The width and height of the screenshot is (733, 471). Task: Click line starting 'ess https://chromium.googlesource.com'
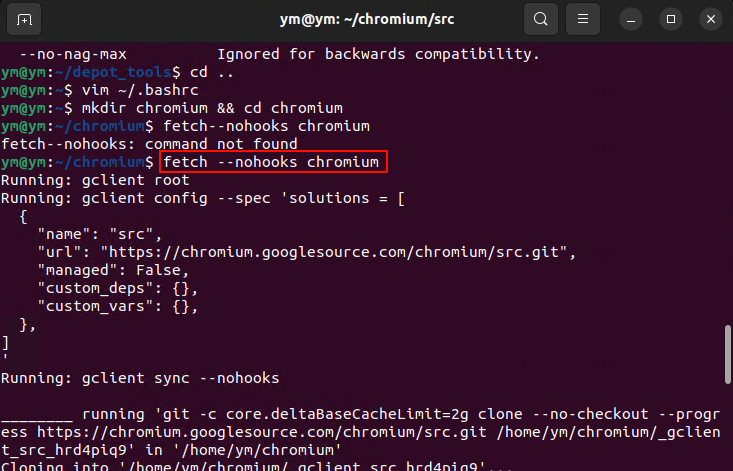point(360,432)
